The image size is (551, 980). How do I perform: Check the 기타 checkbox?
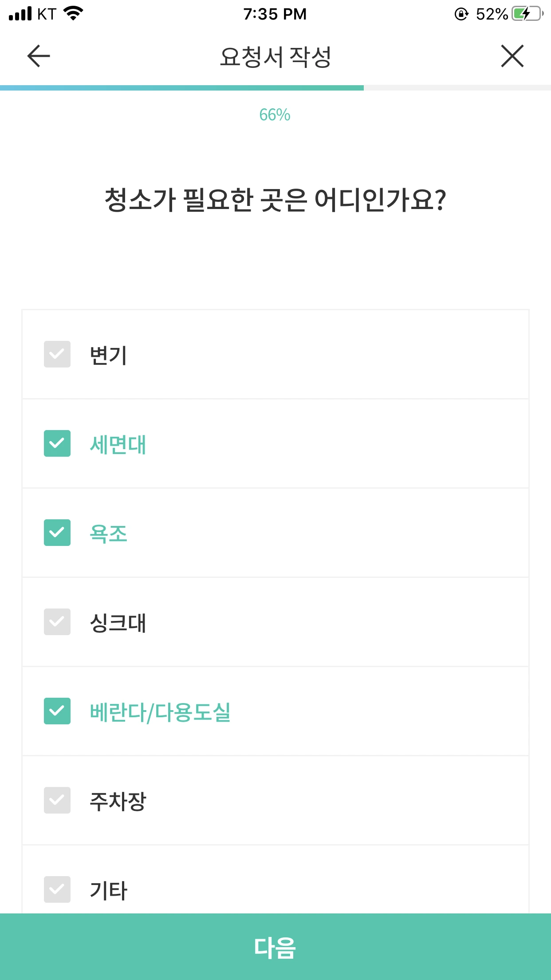(57, 889)
